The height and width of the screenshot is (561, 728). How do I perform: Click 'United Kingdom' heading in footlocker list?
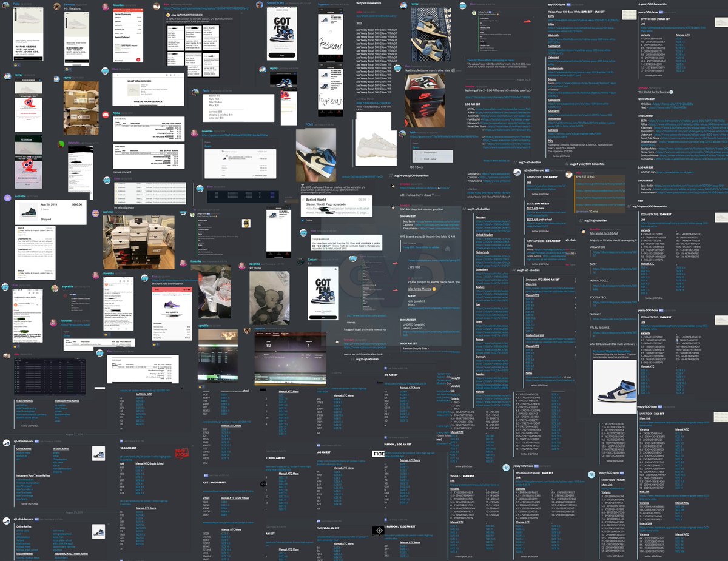pyautogui.click(x=486, y=234)
